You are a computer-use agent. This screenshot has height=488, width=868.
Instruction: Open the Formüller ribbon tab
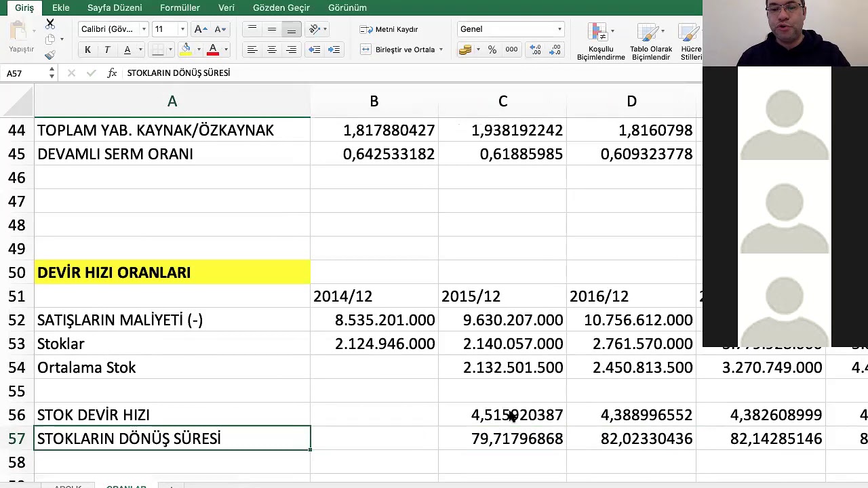point(180,7)
